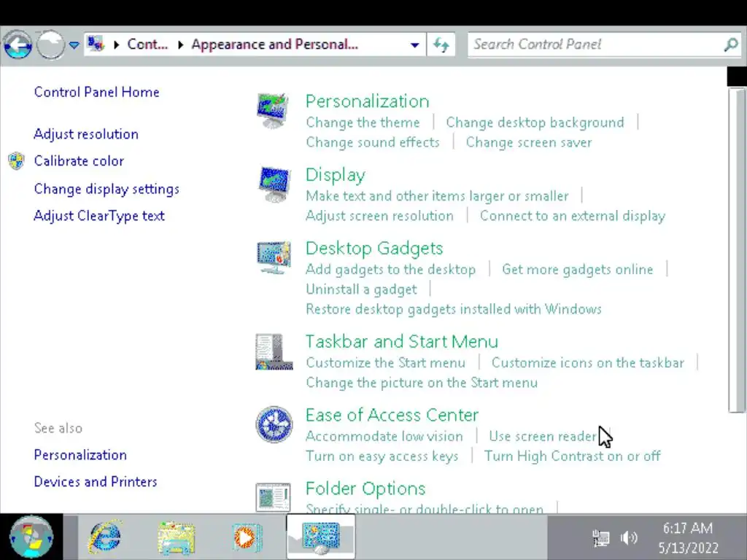Click Show desktop strip beside the Start orb
Screen dimensions: 747x560
point(71,537)
